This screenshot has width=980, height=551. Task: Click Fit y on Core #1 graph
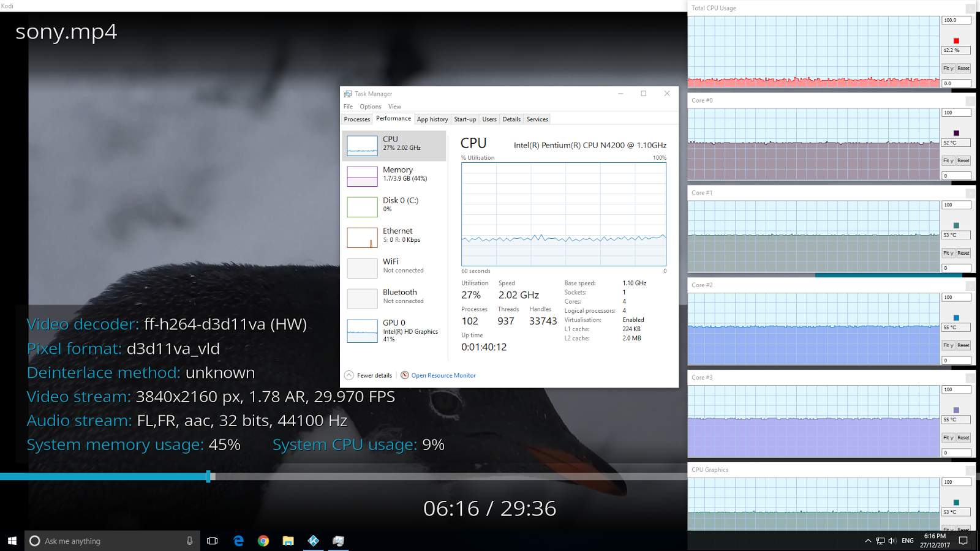(948, 253)
